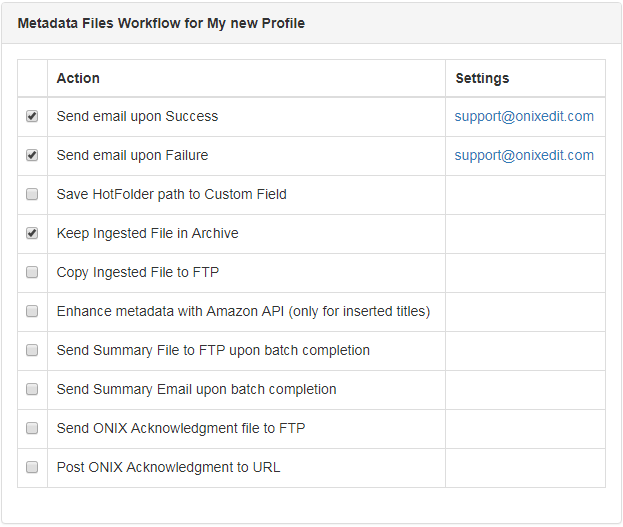Check Send Summary File to FTP box

click(x=32, y=350)
